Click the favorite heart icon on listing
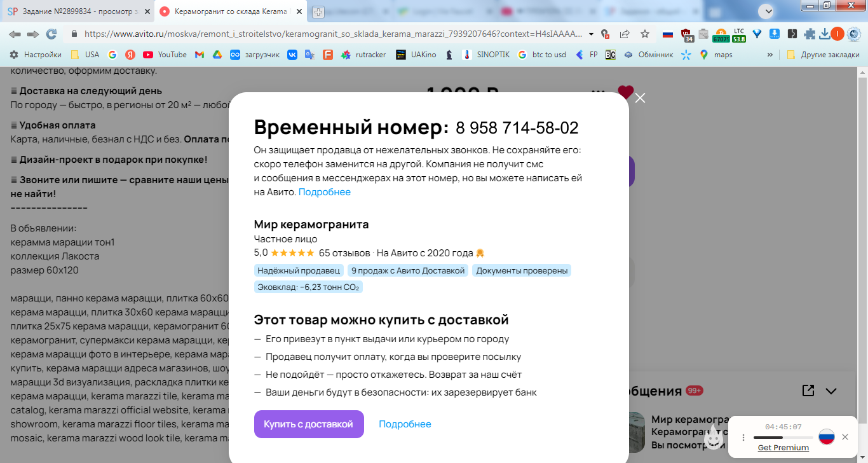Image resolution: width=868 pixels, height=463 pixels. coord(626,92)
